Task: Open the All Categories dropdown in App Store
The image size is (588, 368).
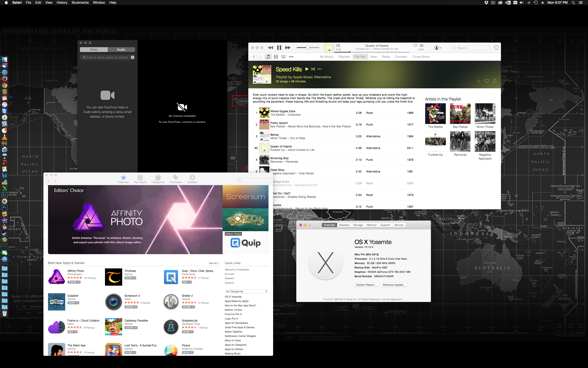Action: [x=246, y=291]
